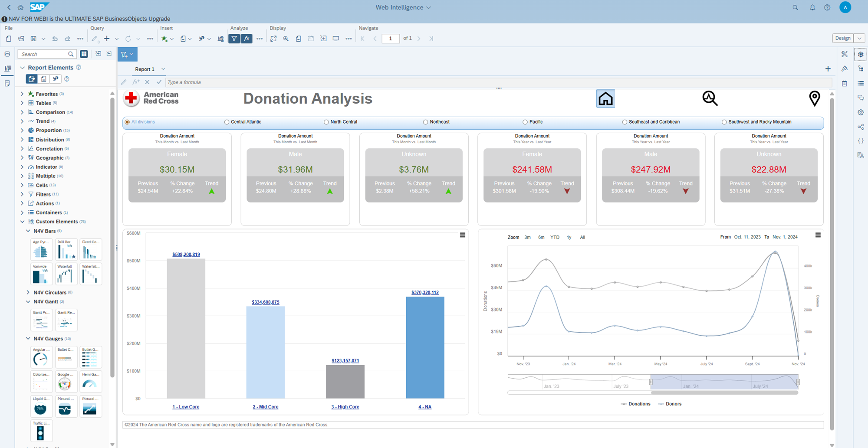Expand the Tables group in Report Elements
The image size is (868, 448).
tap(23, 103)
